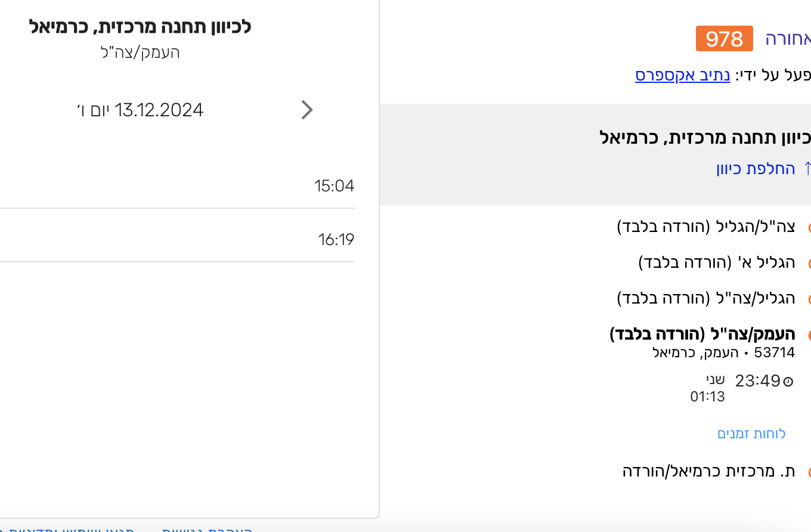
Task: Click the 23:49 next arrival time
Action: [757, 381]
